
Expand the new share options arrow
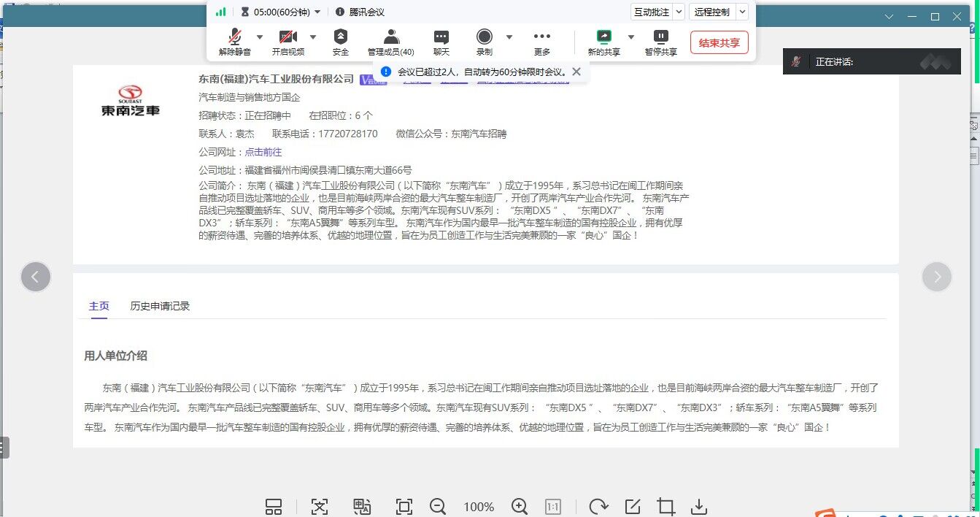(631, 37)
